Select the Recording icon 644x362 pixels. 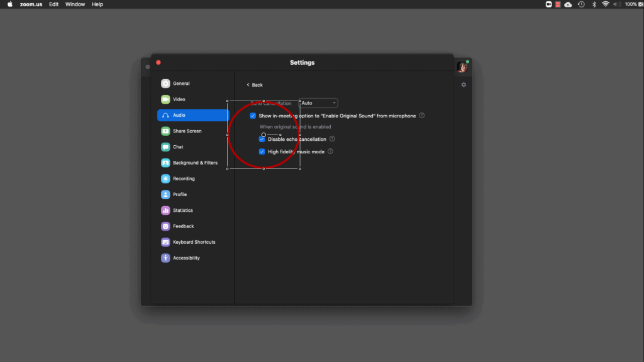(165, 178)
